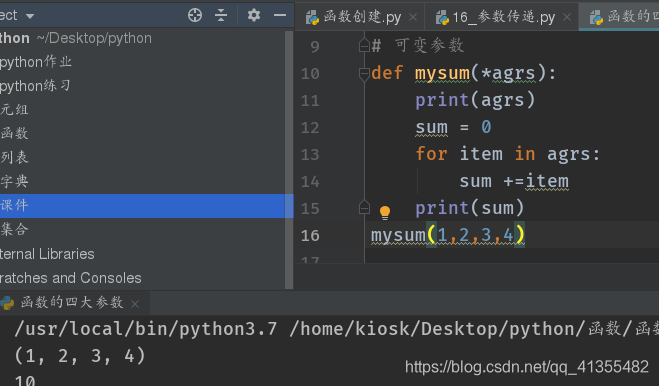
Task: Click Python icon on run tab
Action: (x=7, y=303)
